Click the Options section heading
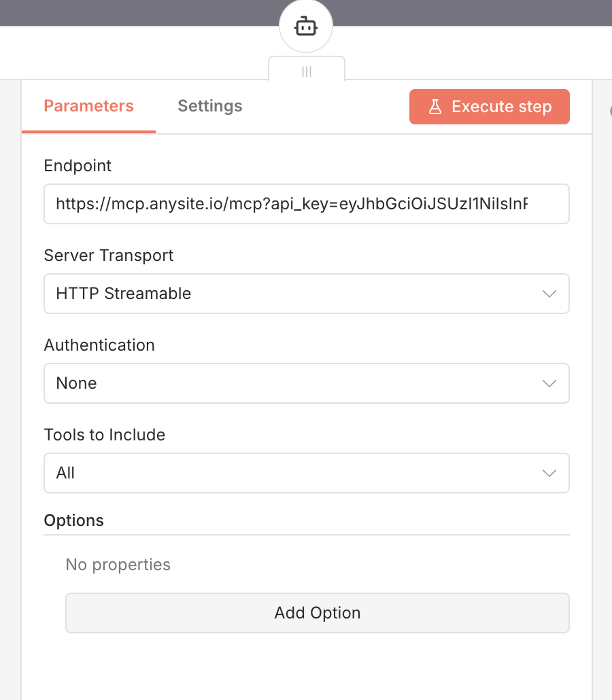The height and width of the screenshot is (700, 612). point(73,521)
